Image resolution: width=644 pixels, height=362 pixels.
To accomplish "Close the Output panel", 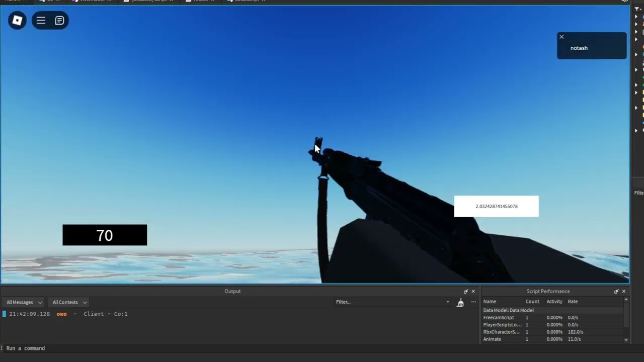I will [x=473, y=292].
